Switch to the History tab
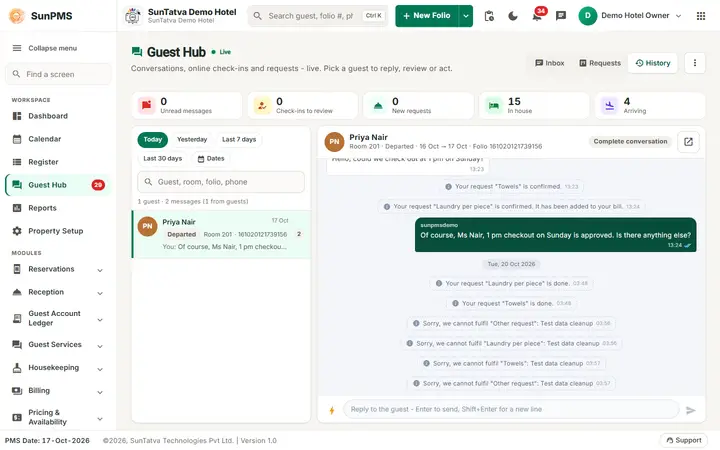Screen dimensions: 720x450 652,63
